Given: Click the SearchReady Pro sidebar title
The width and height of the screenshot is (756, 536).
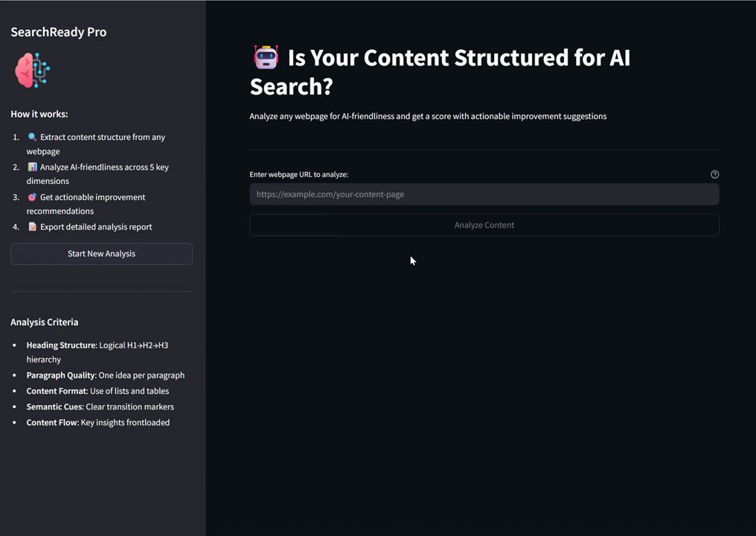Looking at the screenshot, I should point(58,32).
